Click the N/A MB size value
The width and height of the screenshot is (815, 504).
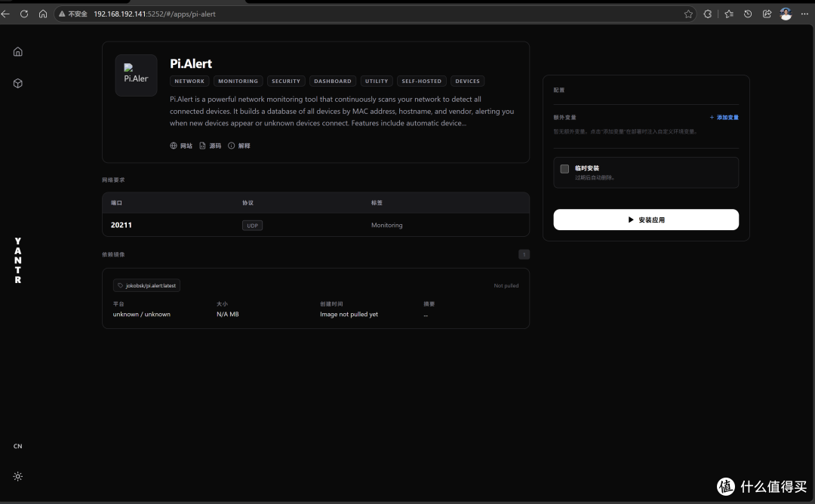[228, 315]
